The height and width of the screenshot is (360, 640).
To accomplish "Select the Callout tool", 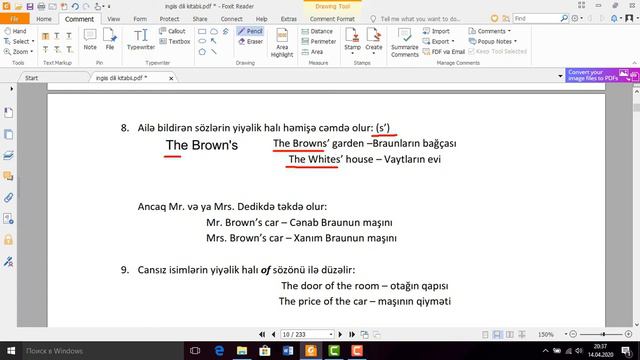I will pyautogui.click(x=172, y=31).
